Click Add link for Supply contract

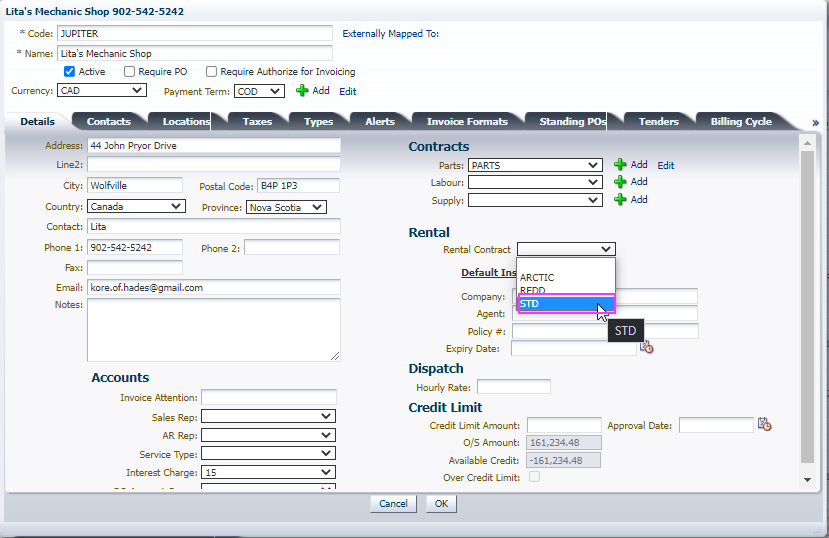point(639,200)
